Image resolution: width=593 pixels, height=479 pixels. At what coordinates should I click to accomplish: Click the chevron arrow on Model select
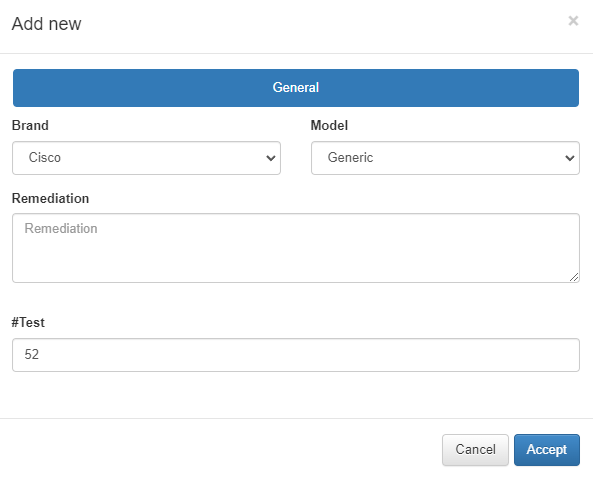click(570, 158)
